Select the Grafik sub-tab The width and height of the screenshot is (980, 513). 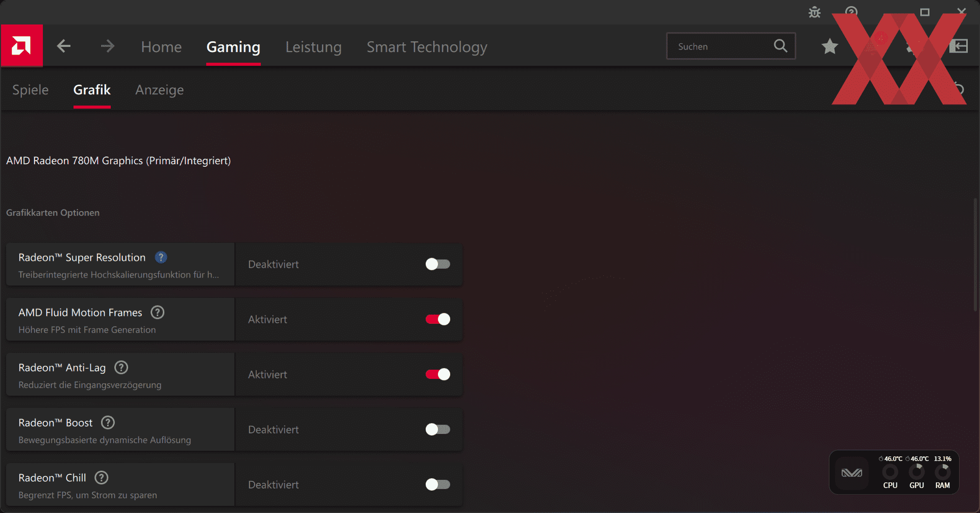coord(92,90)
